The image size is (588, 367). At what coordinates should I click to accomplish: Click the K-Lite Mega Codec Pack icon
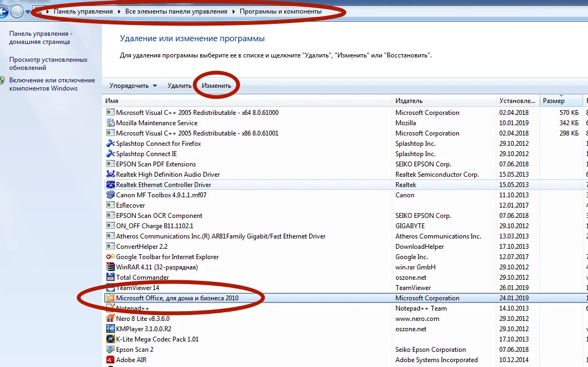click(110, 339)
